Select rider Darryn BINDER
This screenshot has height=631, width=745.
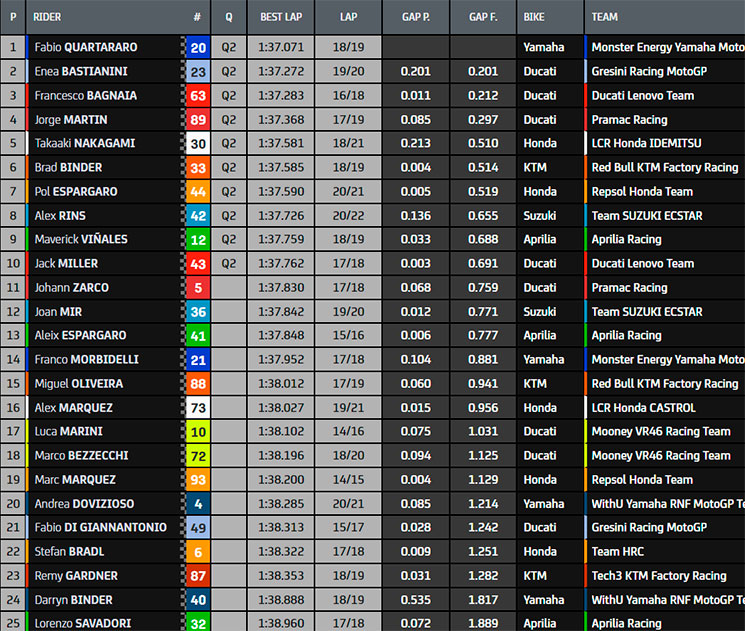(73, 600)
